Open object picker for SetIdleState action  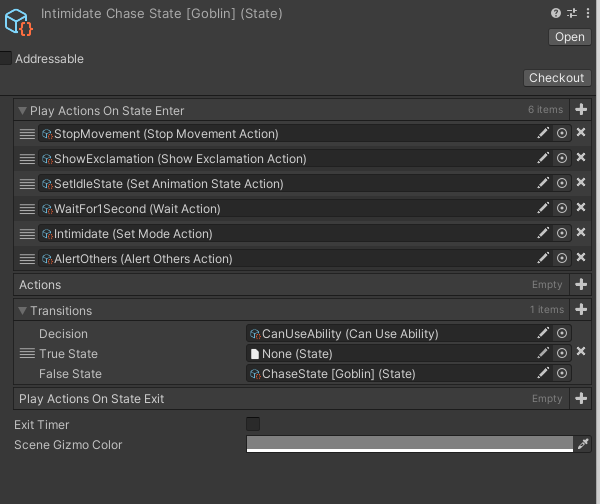(x=562, y=184)
